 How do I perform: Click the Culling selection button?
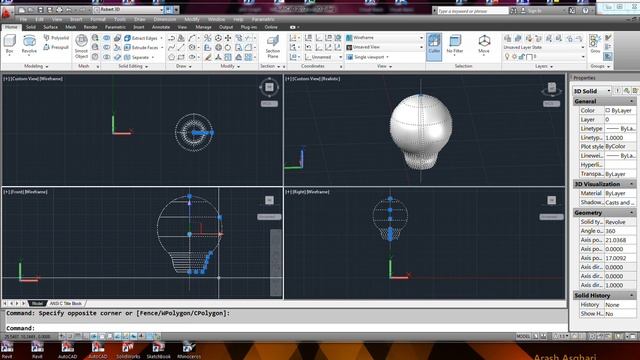pyautogui.click(x=434, y=47)
